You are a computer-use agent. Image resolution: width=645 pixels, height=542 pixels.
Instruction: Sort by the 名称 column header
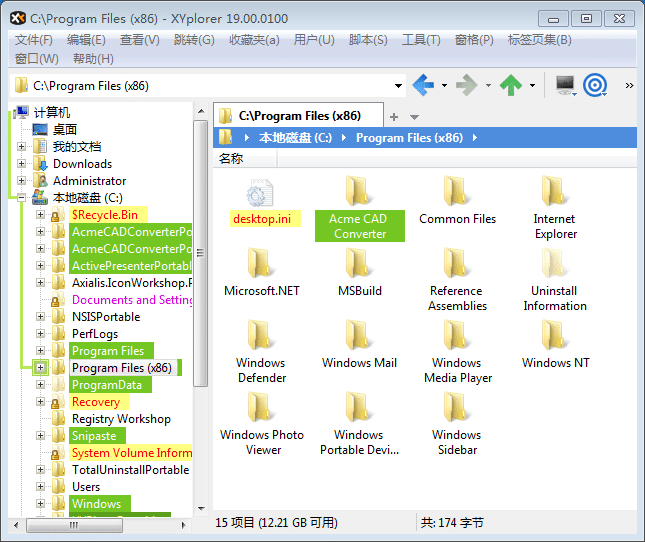[x=245, y=159]
